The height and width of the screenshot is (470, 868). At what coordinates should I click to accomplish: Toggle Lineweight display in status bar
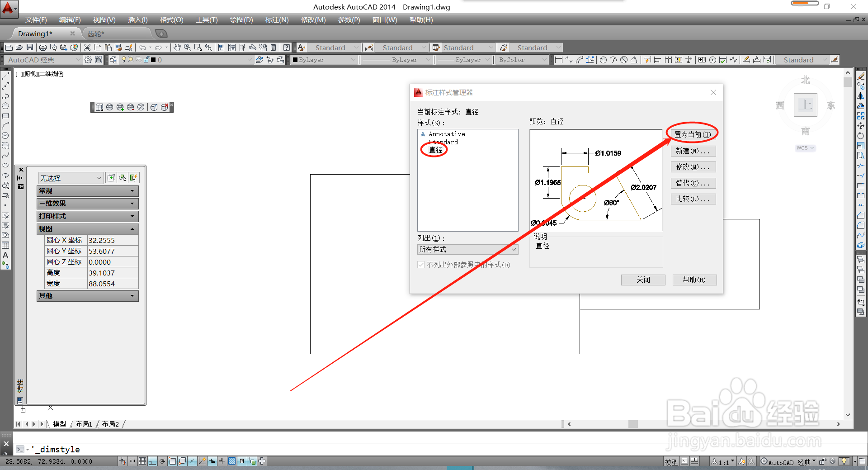(222, 461)
